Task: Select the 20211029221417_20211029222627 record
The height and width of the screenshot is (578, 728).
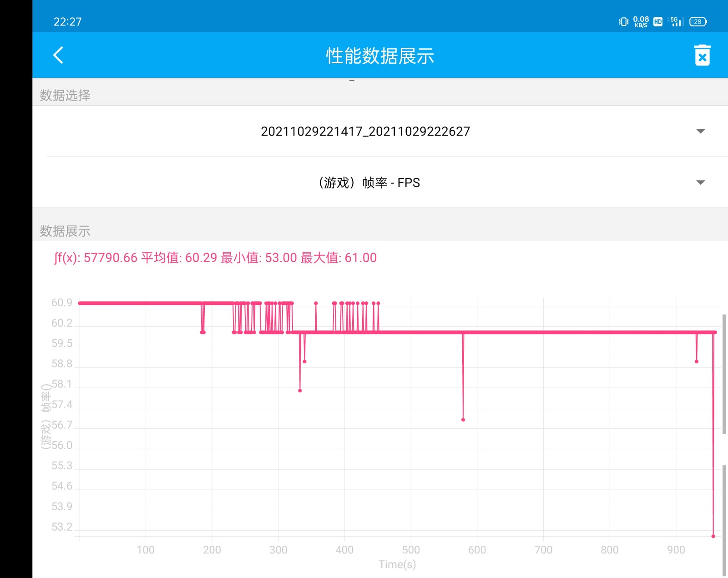Action: [x=365, y=132]
